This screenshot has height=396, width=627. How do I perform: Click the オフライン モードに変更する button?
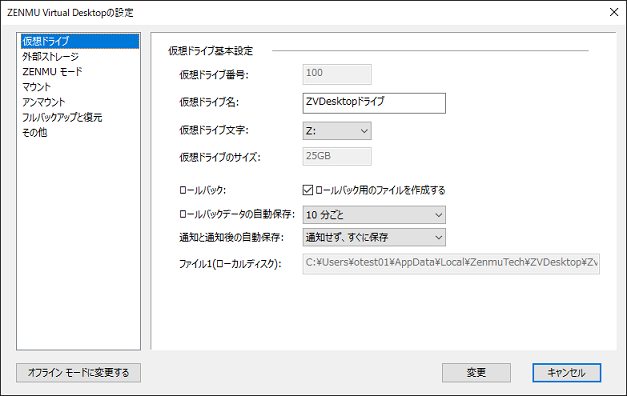(78, 373)
